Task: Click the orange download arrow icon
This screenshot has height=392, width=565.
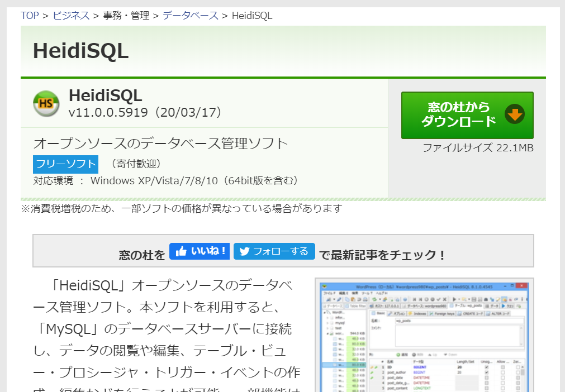Action: (x=515, y=114)
